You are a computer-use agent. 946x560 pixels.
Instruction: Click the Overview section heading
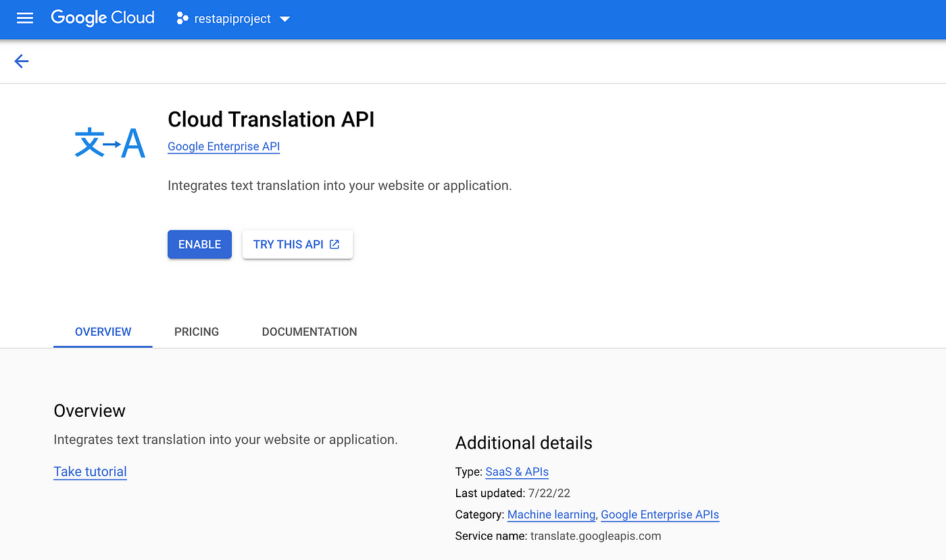click(x=89, y=411)
